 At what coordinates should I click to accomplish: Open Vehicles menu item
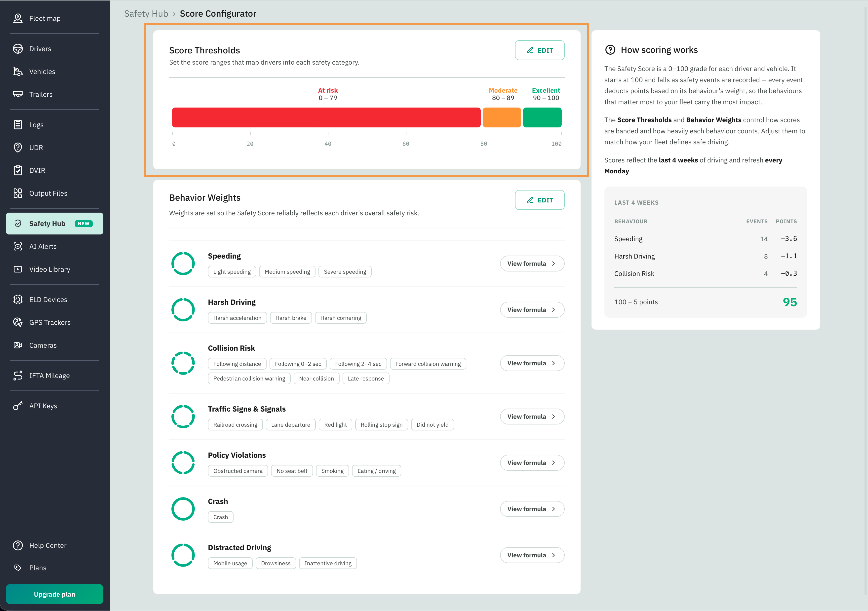click(x=54, y=72)
